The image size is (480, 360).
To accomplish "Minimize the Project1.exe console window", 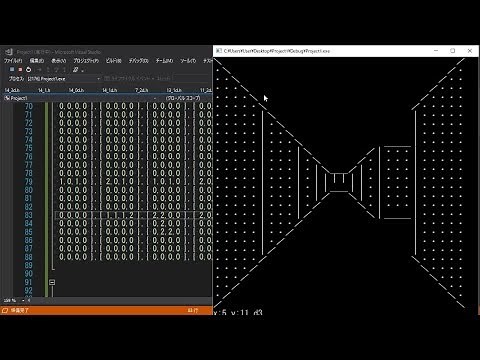I will [436, 51].
